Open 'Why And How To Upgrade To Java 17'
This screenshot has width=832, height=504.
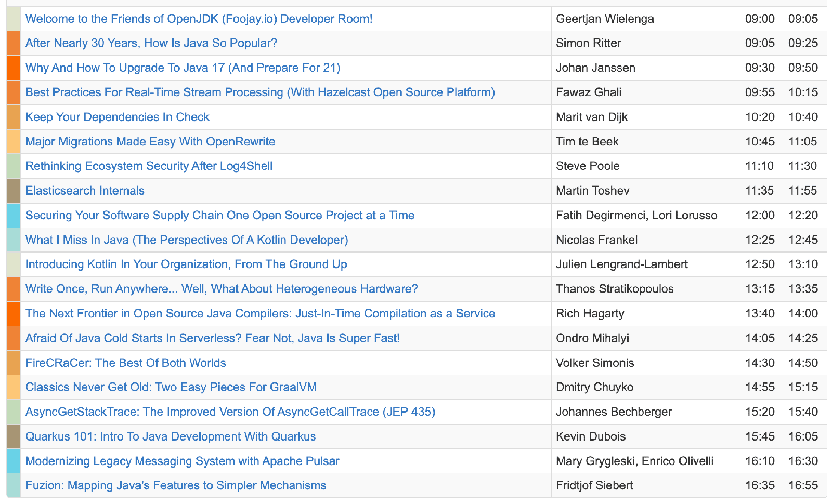tap(183, 68)
